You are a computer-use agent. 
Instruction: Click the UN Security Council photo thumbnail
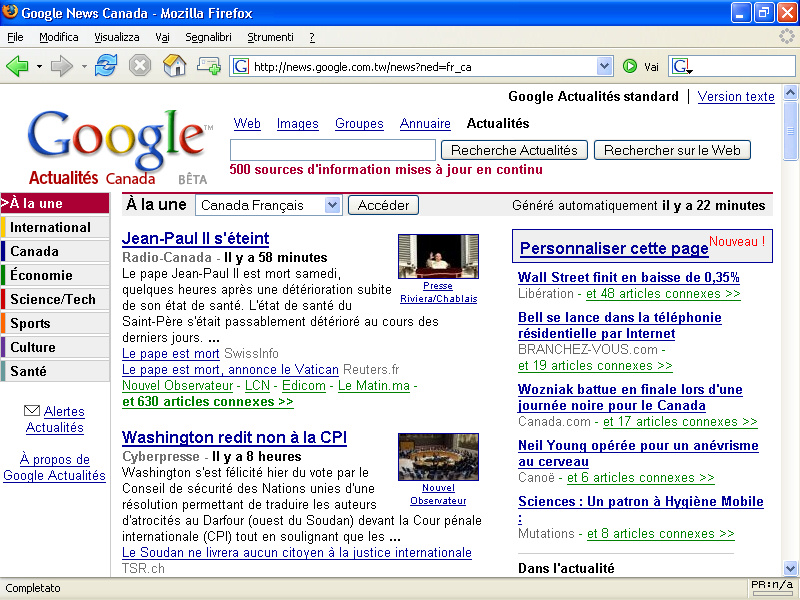tap(438, 457)
